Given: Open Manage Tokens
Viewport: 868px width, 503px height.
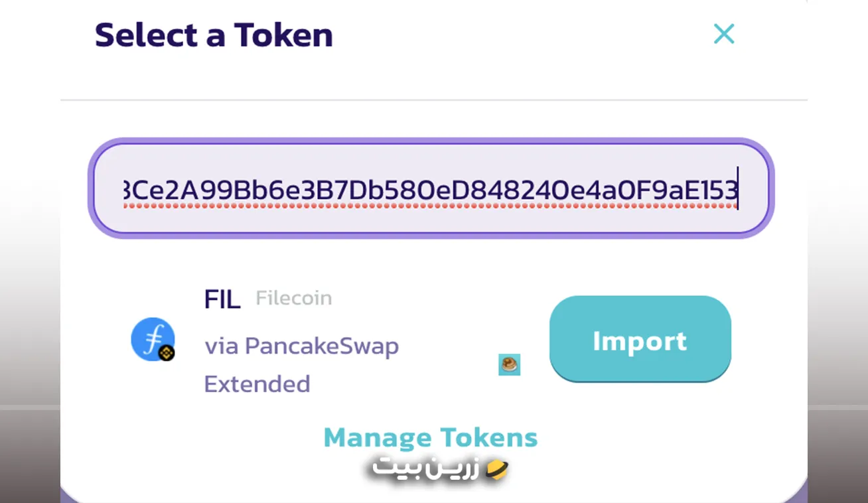Looking at the screenshot, I should pyautogui.click(x=431, y=438).
